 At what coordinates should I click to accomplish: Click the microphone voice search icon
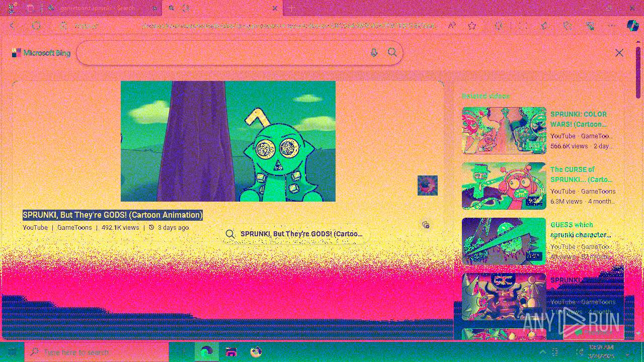click(374, 53)
